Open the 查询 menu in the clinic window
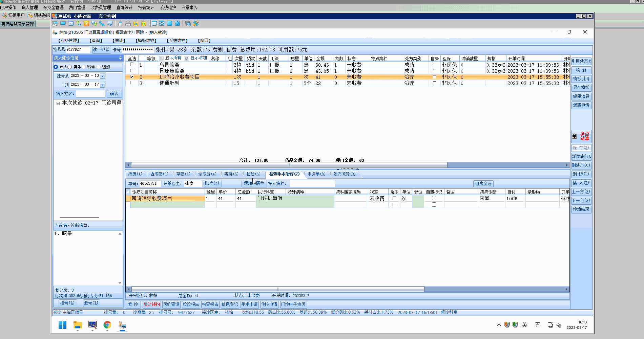 [96, 41]
